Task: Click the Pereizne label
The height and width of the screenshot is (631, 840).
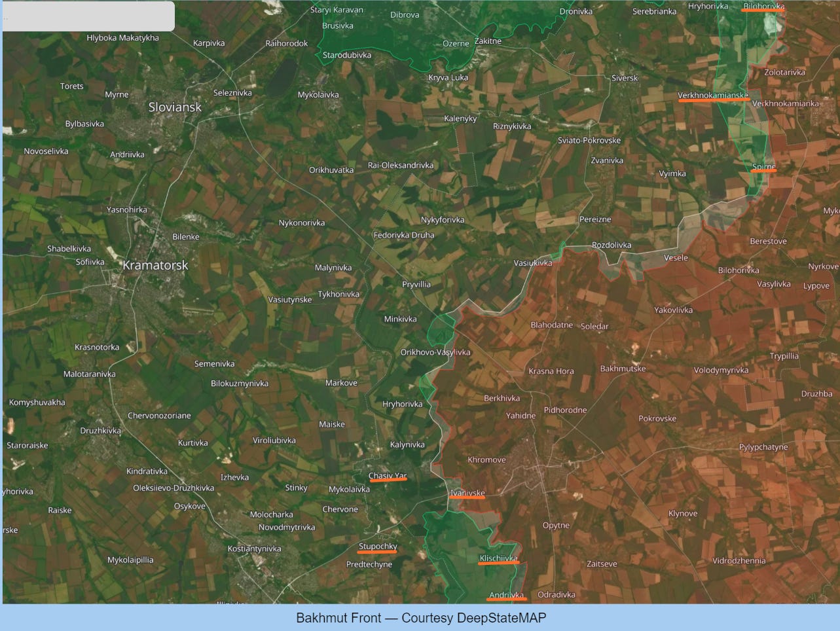Action: click(x=595, y=219)
